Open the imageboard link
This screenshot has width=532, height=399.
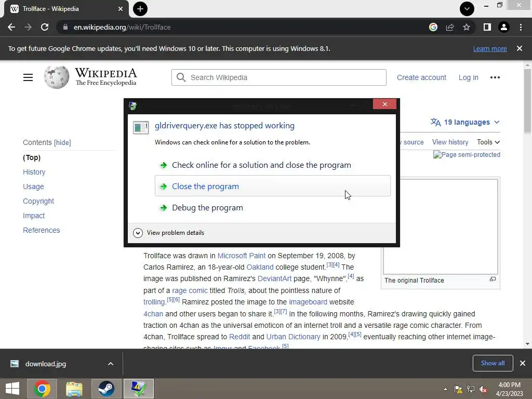[308, 302]
